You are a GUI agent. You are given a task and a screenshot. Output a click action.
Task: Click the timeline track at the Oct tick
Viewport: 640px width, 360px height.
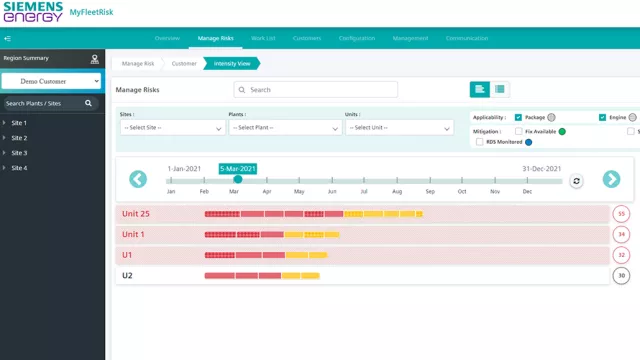pos(462,180)
